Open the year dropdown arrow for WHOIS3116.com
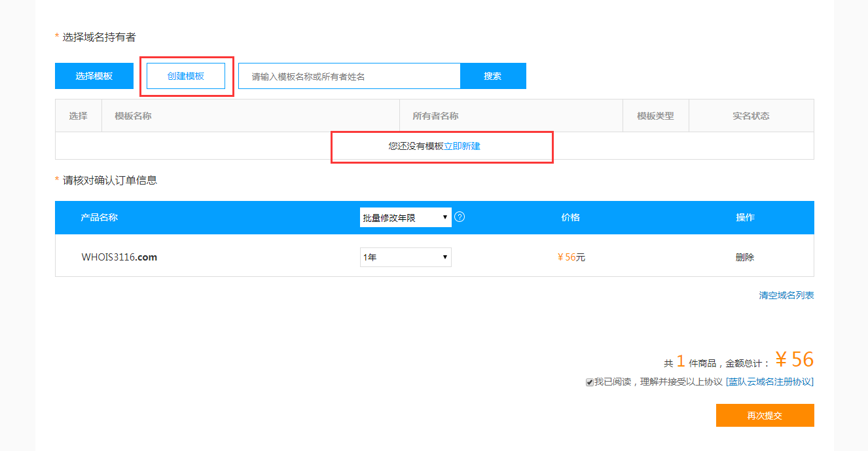 point(445,257)
